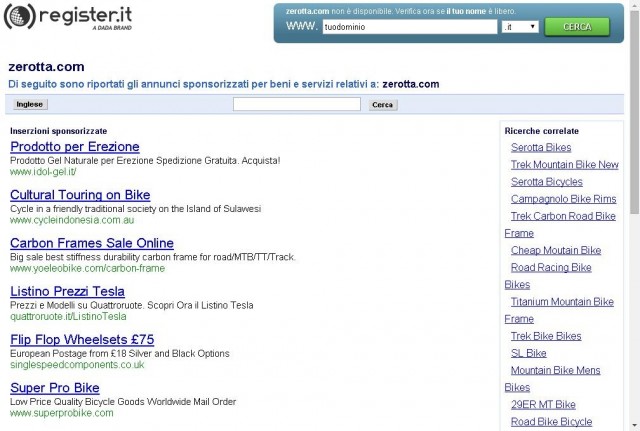Click the Carbon Frames ad description text
The width and height of the screenshot is (640, 431).
coord(153,257)
